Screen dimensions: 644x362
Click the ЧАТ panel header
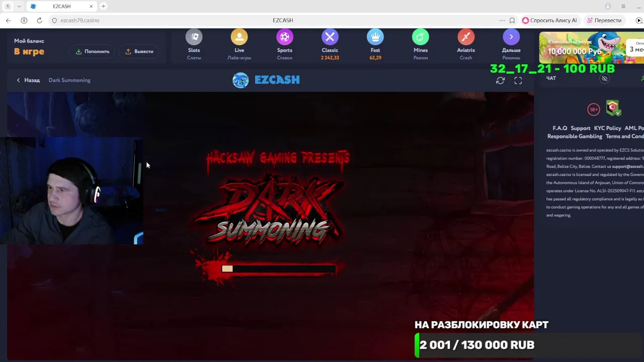pyautogui.click(x=551, y=78)
